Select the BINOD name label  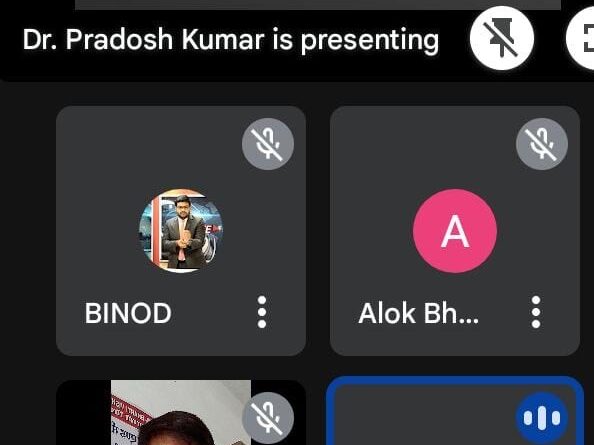[x=128, y=313]
